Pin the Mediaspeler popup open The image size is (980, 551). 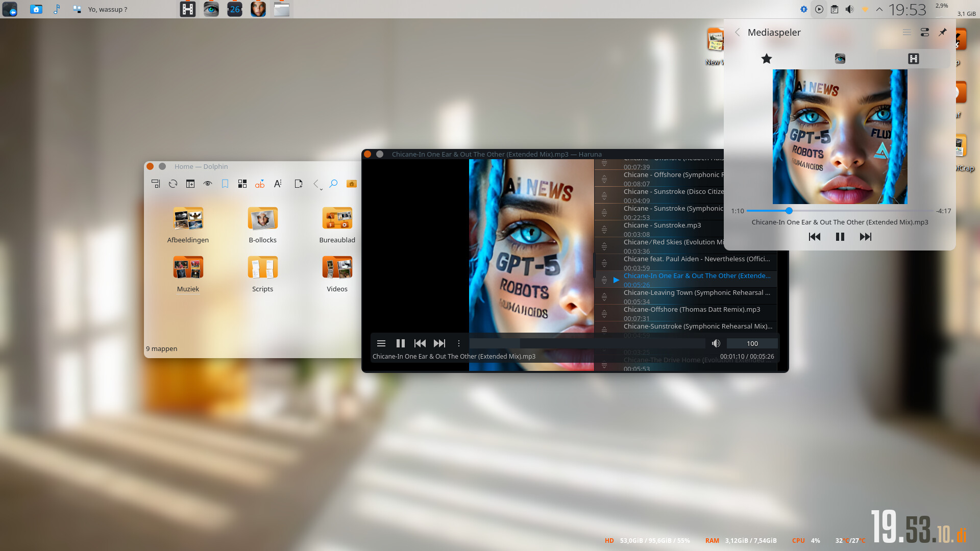coord(942,32)
